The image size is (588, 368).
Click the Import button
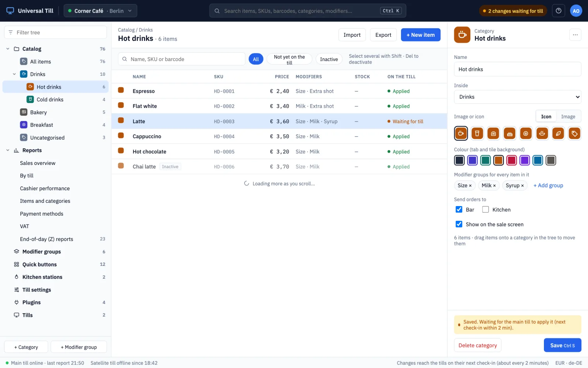tap(352, 35)
